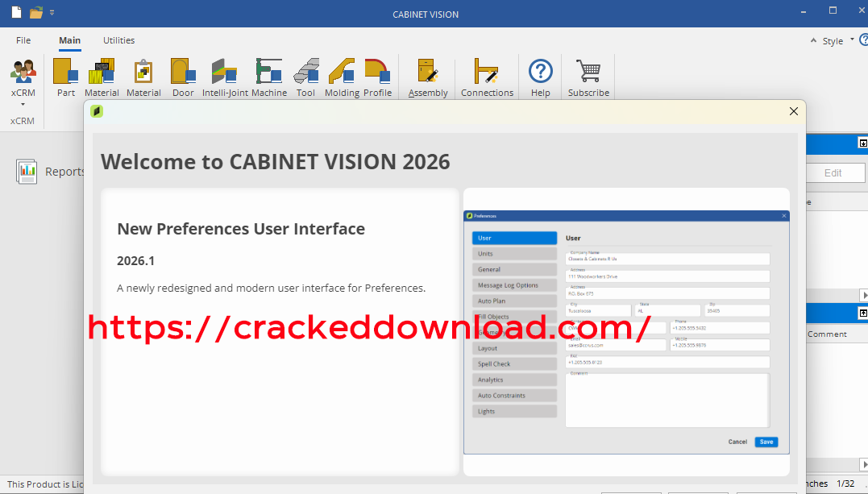868x494 pixels.
Task: Click the right scroll arrow above the lower blue header
Action: click(x=863, y=295)
